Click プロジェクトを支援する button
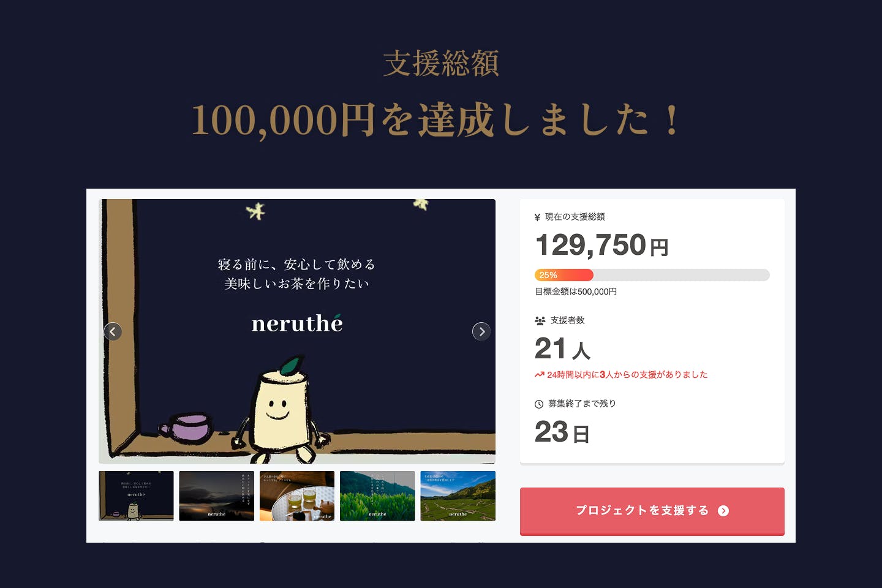 652,511
